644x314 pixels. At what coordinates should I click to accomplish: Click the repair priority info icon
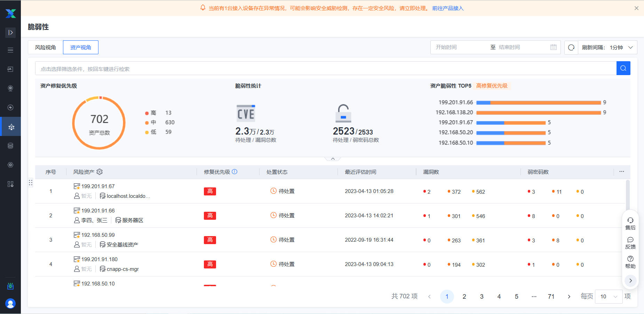click(234, 172)
